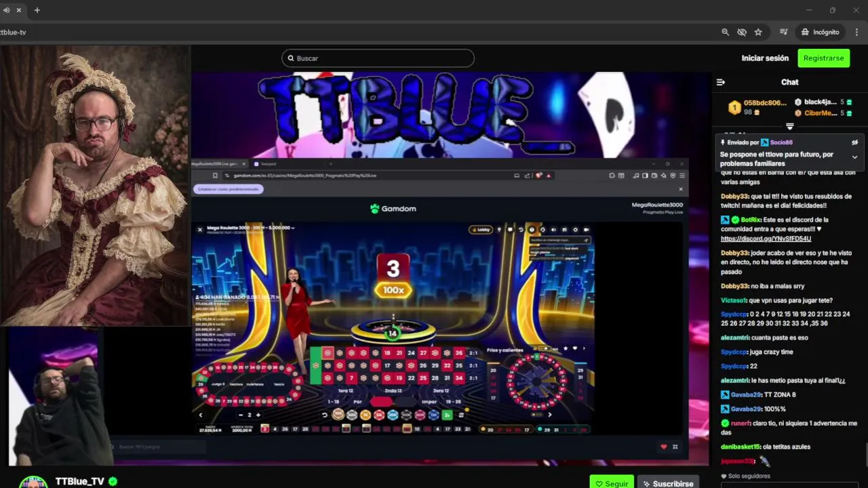
Task: Close the current Chrome tab
Action: coord(18,10)
